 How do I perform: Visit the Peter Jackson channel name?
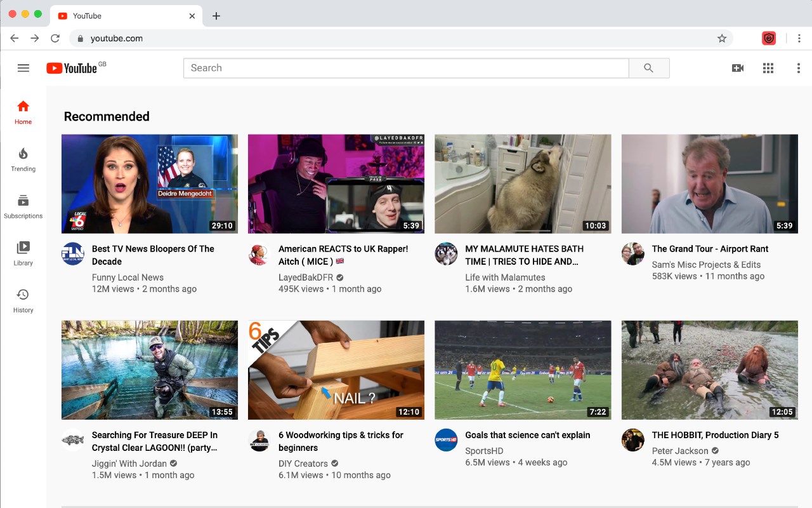click(680, 451)
